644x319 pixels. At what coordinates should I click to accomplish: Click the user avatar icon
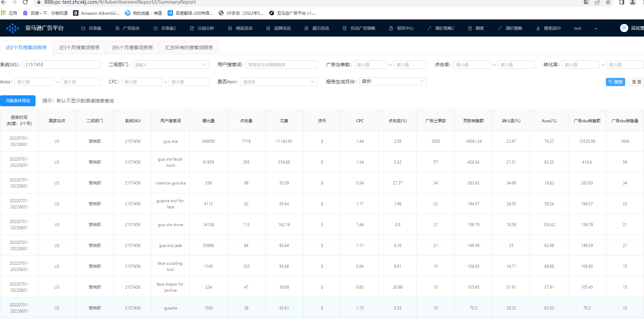(624, 28)
